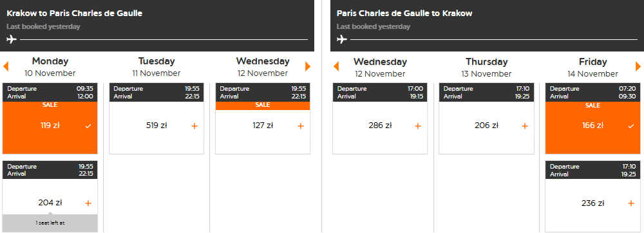This screenshot has width=644, height=233.
Task: Add the 519 zł Tuesday flight
Action: pyautogui.click(x=194, y=126)
